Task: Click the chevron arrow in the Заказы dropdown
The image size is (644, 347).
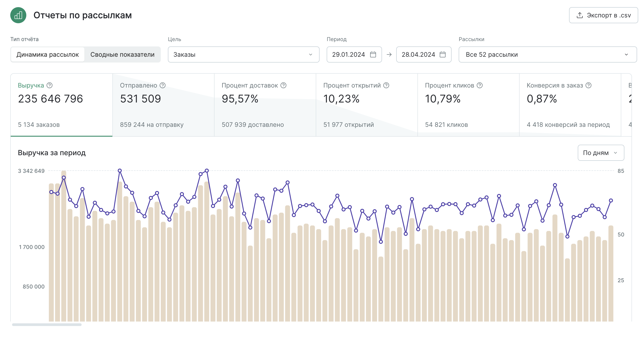Action: 310,54
